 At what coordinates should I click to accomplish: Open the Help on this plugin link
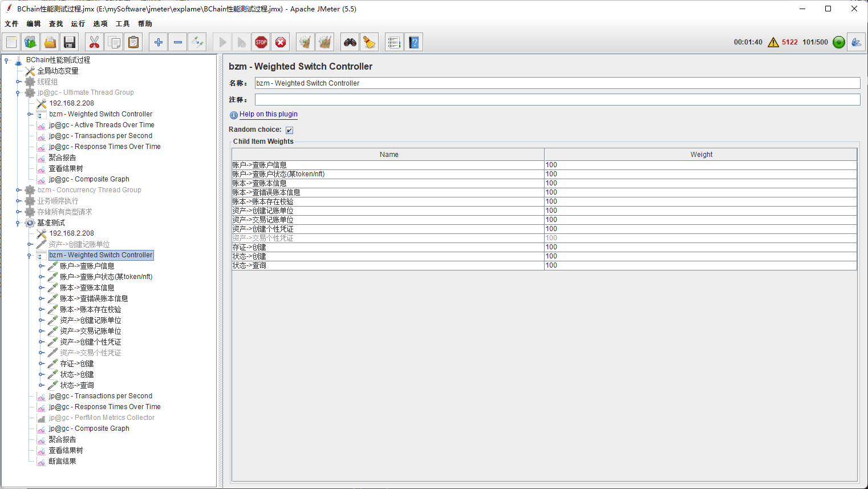pyautogui.click(x=268, y=114)
